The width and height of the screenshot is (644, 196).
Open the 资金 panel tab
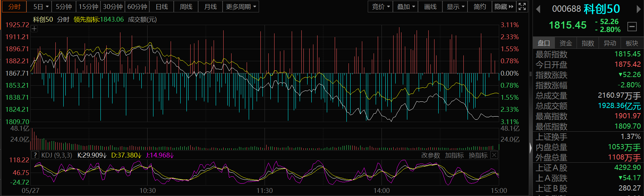click(x=566, y=43)
